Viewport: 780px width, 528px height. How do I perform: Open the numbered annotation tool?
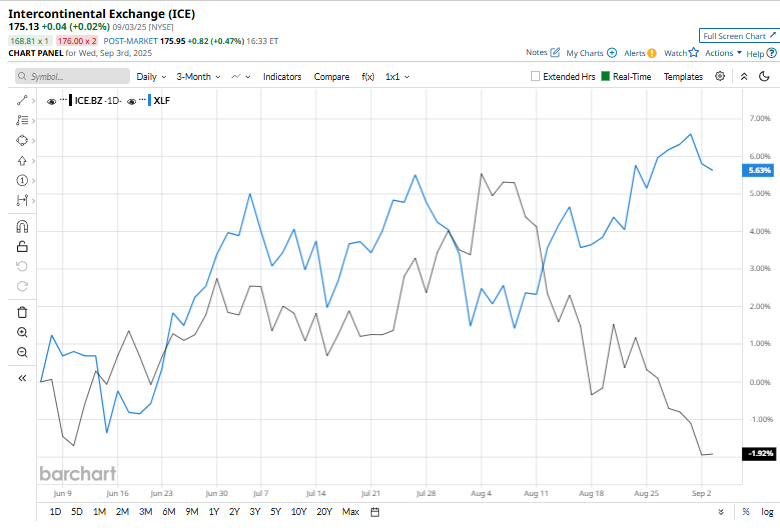click(22, 181)
